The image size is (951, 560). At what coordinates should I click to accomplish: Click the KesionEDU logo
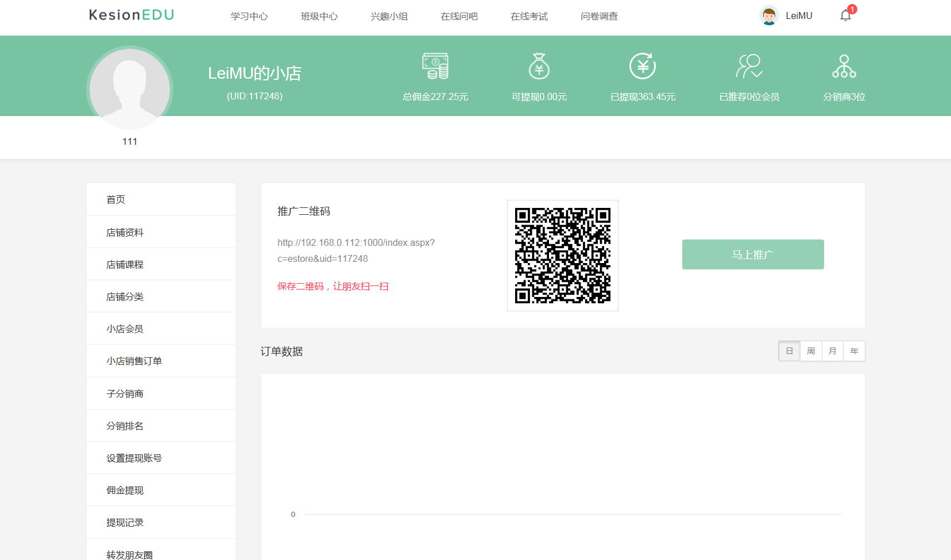tap(132, 15)
